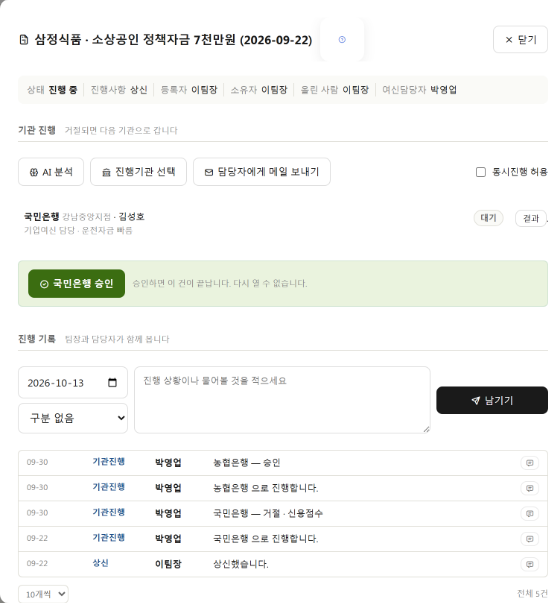Open calendar picker icon in date field

click(x=112, y=383)
